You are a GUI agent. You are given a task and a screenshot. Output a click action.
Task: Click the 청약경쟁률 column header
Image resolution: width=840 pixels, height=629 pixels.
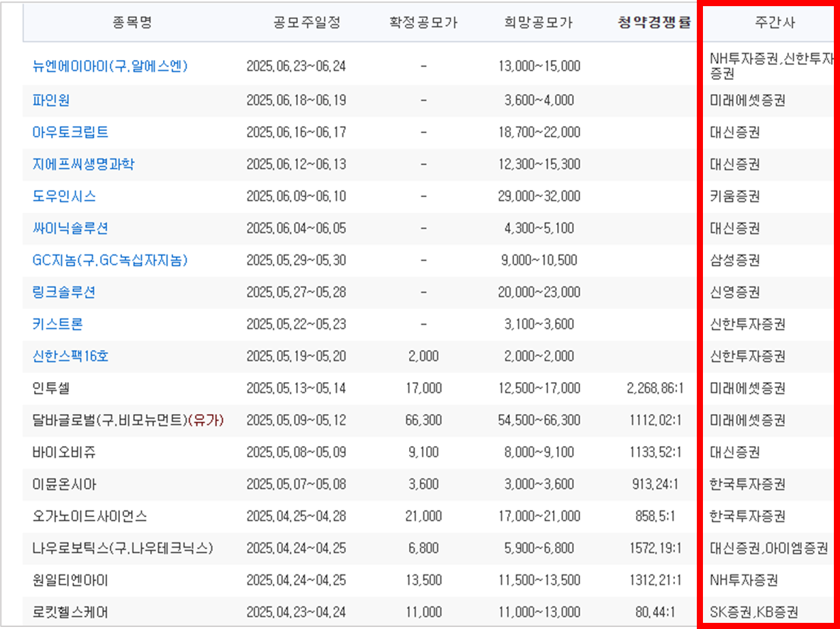click(655, 23)
